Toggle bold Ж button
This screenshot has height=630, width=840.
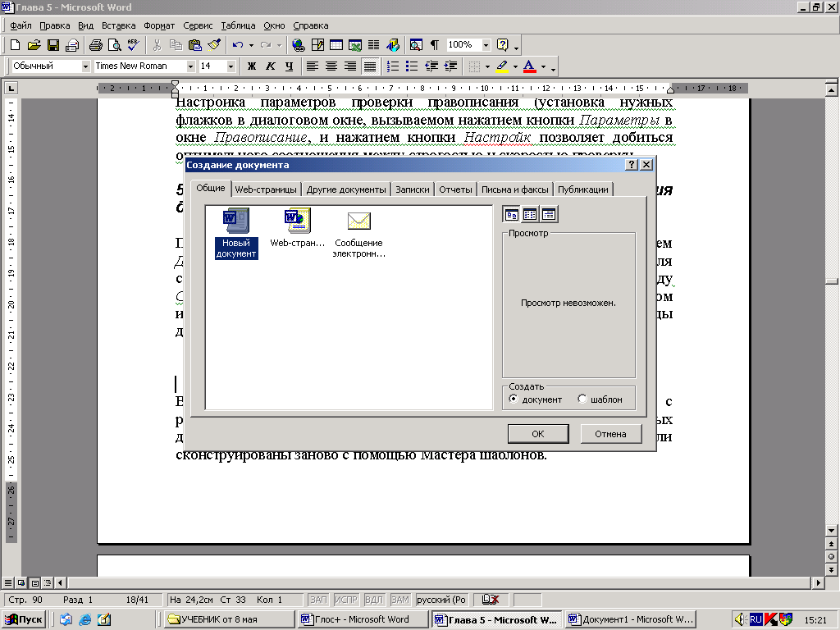pos(251,66)
